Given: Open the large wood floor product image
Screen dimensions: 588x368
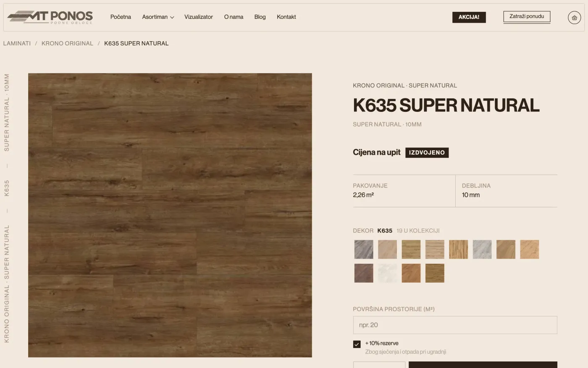Looking at the screenshot, I should click(170, 215).
